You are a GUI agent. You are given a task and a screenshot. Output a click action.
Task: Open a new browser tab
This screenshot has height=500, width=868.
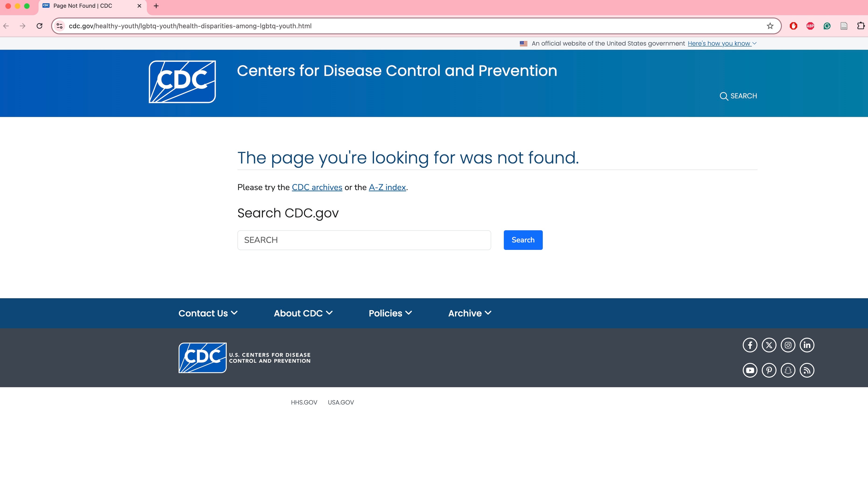pos(156,6)
